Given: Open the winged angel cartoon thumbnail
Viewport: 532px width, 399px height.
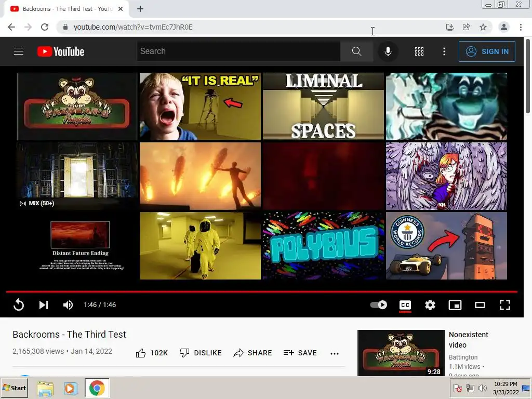Looking at the screenshot, I should tap(446, 176).
